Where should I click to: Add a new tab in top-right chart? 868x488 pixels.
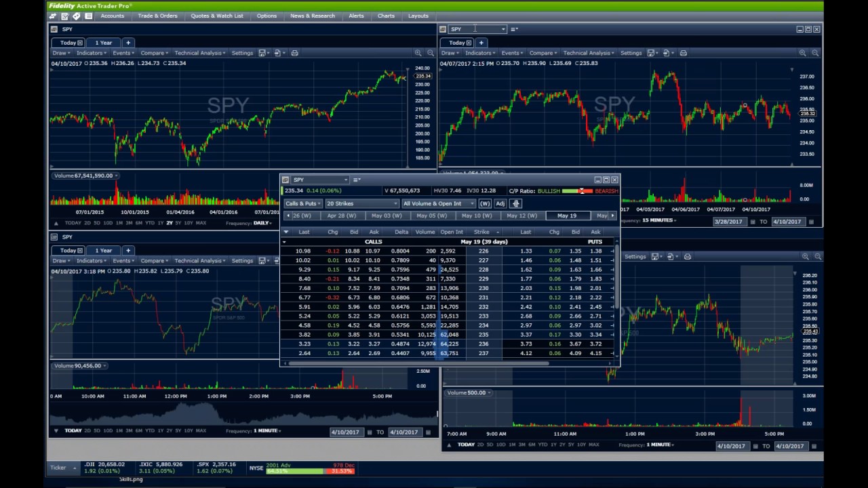pyautogui.click(x=481, y=43)
